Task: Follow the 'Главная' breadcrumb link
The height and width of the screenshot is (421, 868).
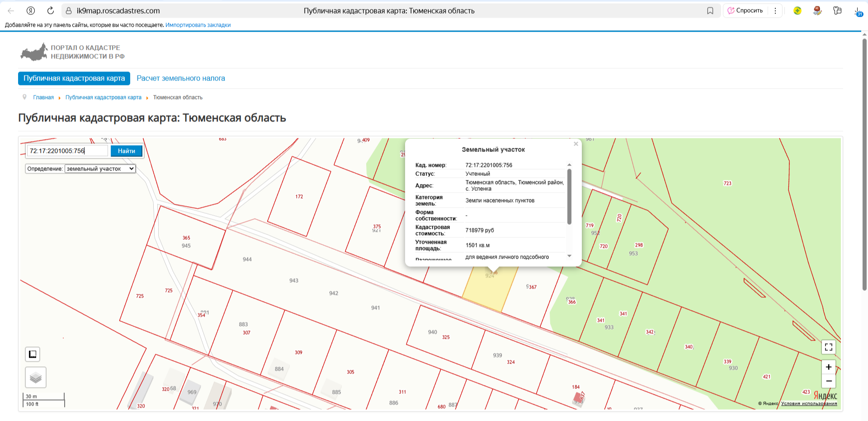Action: (43, 97)
